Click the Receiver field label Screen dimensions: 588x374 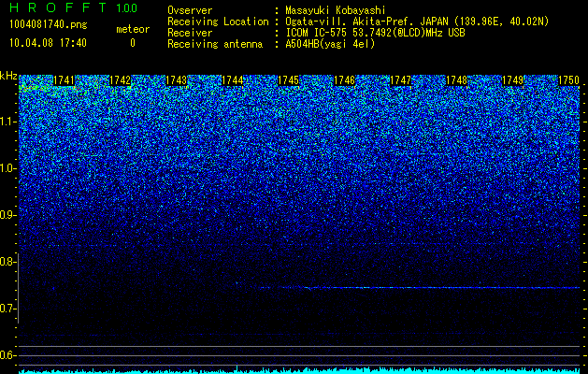pyautogui.click(x=190, y=33)
